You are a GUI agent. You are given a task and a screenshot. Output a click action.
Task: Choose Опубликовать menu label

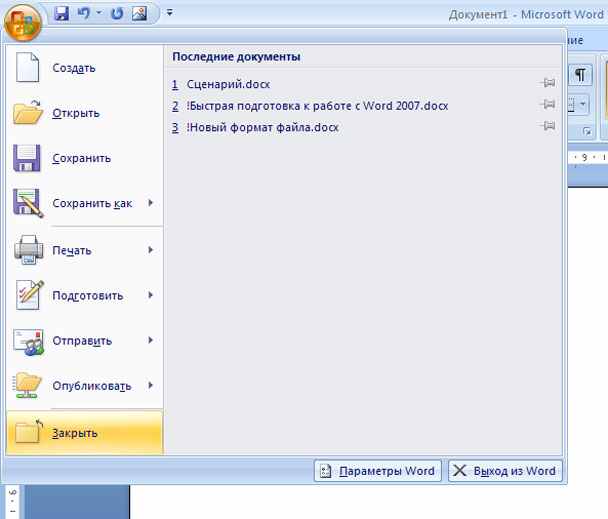[92, 386]
